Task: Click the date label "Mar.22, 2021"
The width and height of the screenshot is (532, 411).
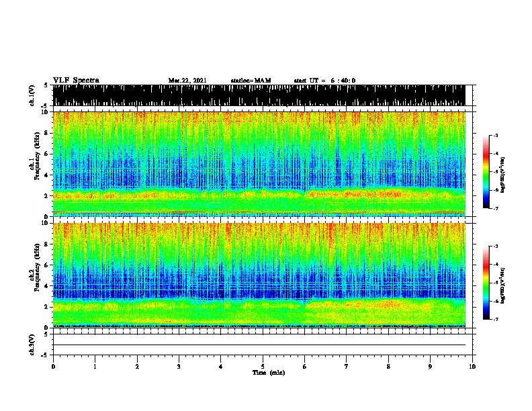Action: point(187,81)
